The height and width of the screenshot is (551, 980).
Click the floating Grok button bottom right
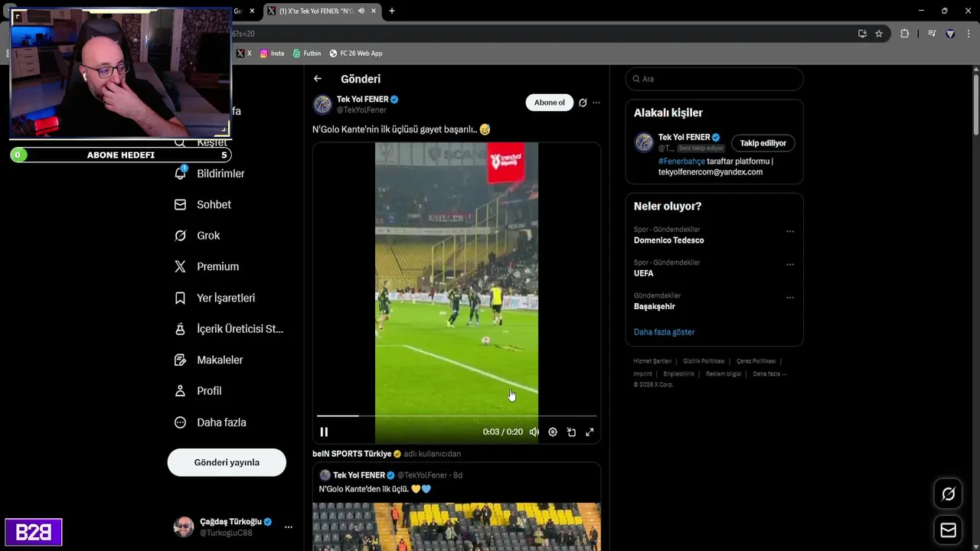(x=948, y=494)
